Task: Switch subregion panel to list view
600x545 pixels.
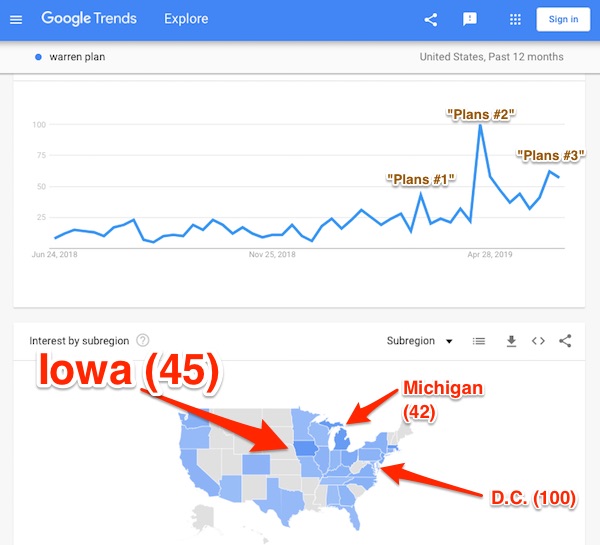Action: pos(479,341)
